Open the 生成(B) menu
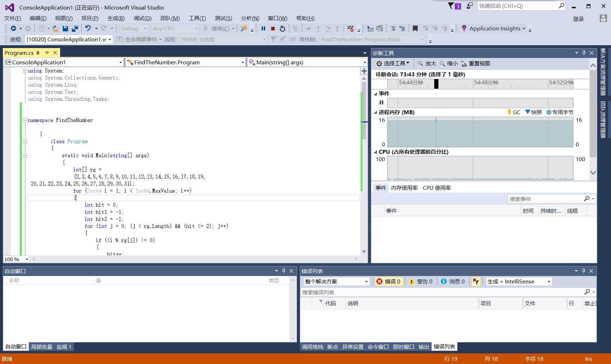The image size is (611, 364). pyautogui.click(x=116, y=18)
